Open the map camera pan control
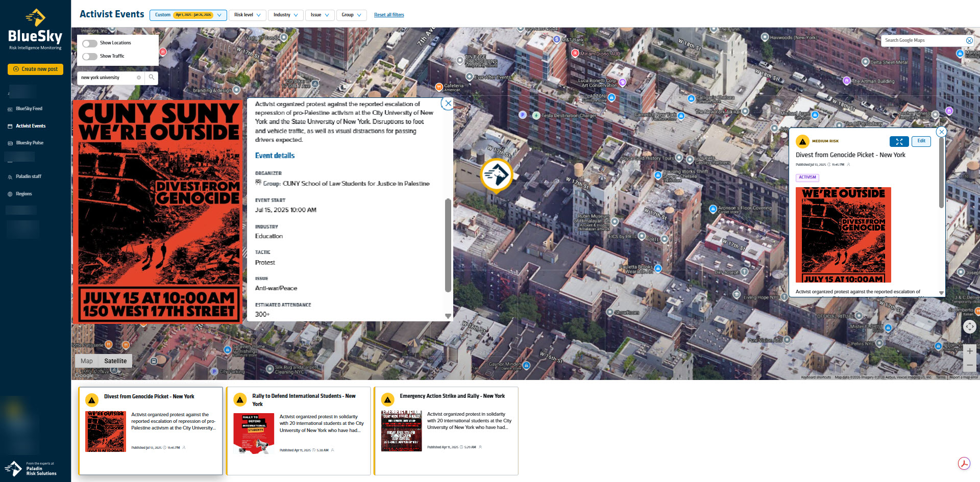Image resolution: width=980 pixels, height=482 pixels. [x=969, y=326]
